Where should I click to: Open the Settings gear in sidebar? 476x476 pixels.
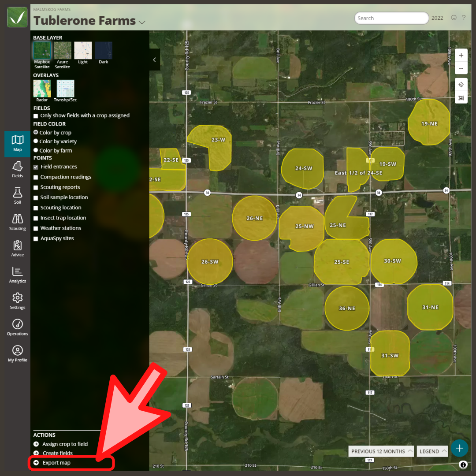pyautogui.click(x=17, y=301)
